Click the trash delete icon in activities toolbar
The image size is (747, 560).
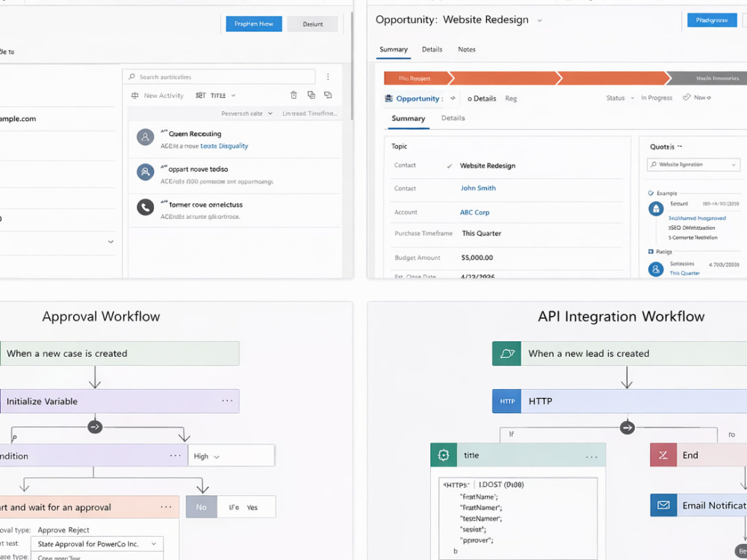[x=294, y=95]
